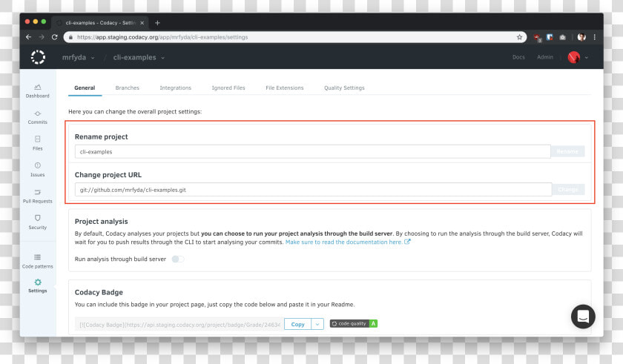Click the user avatar in the Codacy header
Viewport: 623px width, 364px height.
click(x=574, y=57)
